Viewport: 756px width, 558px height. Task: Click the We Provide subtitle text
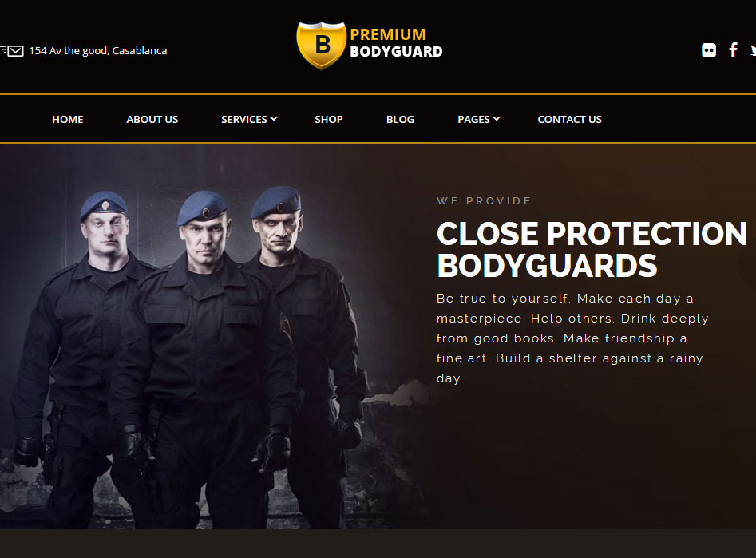pos(484,200)
